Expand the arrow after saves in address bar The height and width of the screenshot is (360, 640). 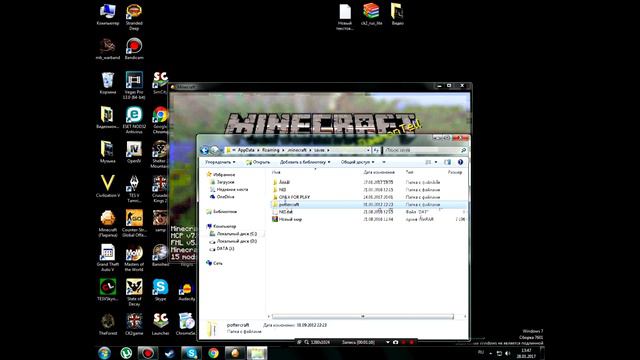click(329, 150)
